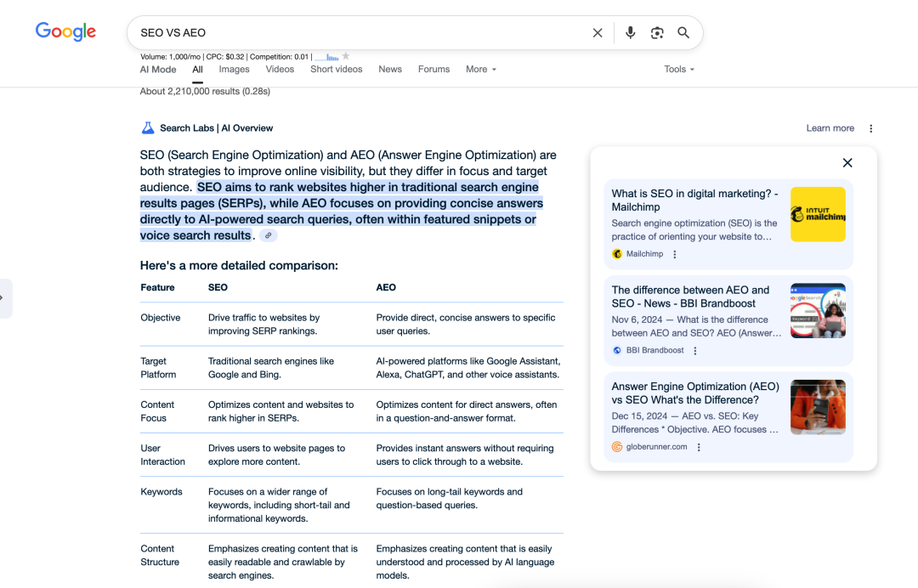Click the Learn more link
Image resolution: width=918 pixels, height=588 pixels.
[x=830, y=128]
